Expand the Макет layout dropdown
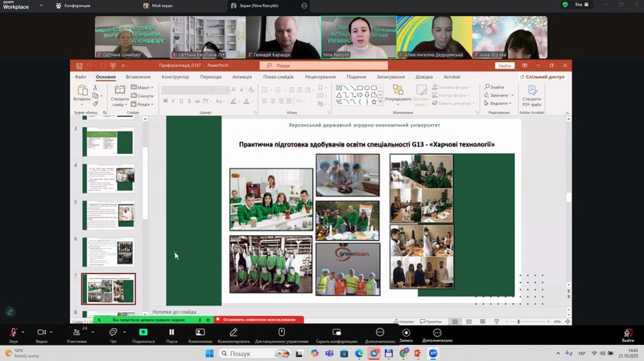Screen dimensions: 644x361 pos(143,87)
